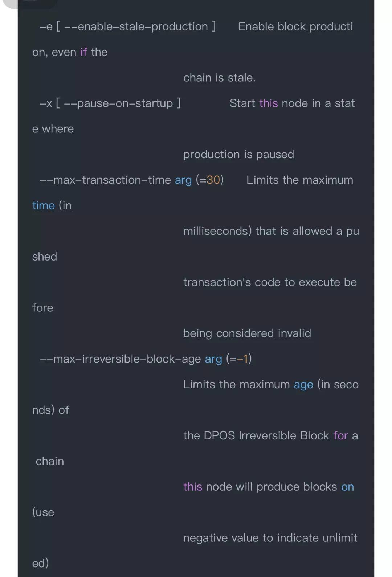Click the purple "if" keyword

point(83,52)
